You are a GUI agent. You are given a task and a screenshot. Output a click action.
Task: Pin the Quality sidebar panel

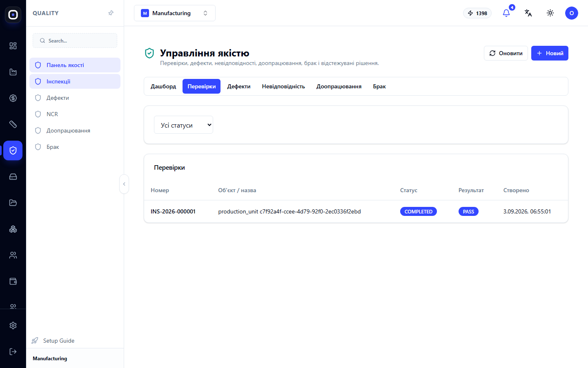[111, 13]
